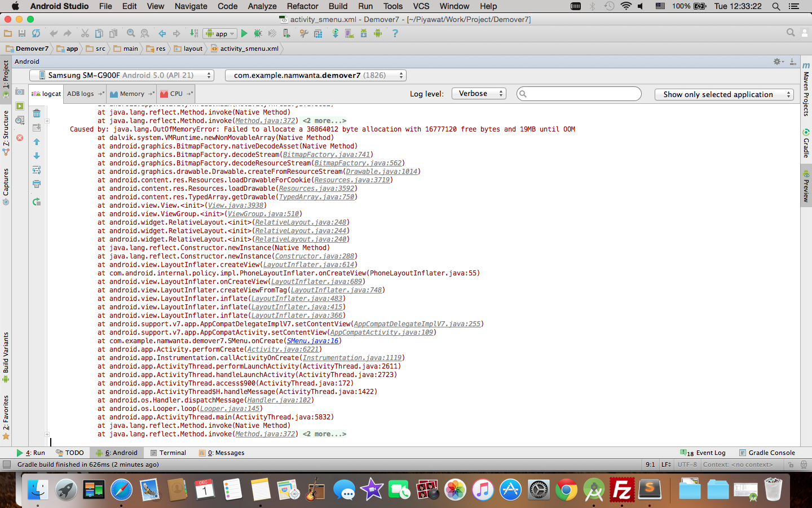Viewport: 812px width, 508px height.
Task: Open the 0: Messages tool window button
Action: (221, 453)
